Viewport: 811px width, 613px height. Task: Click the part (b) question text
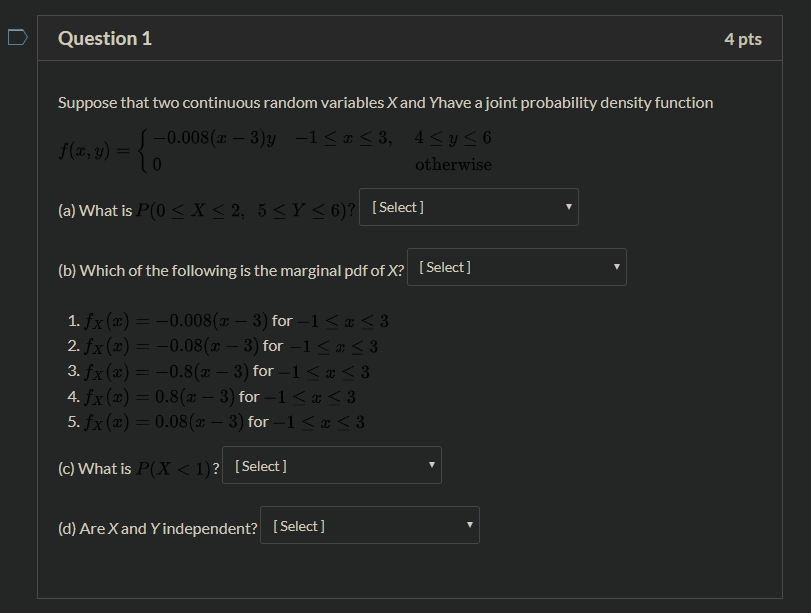point(230,269)
